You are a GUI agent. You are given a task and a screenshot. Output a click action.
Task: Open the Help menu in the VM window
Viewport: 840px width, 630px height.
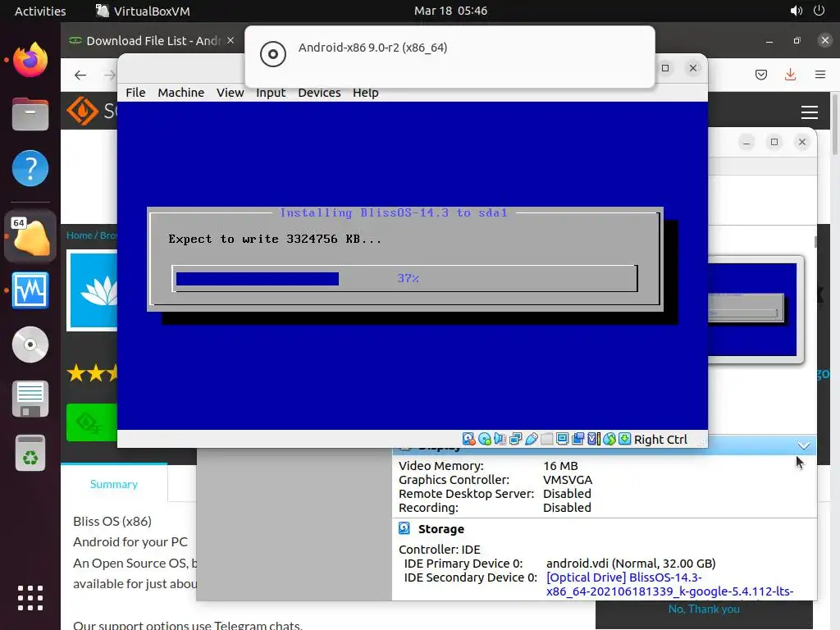coord(365,93)
